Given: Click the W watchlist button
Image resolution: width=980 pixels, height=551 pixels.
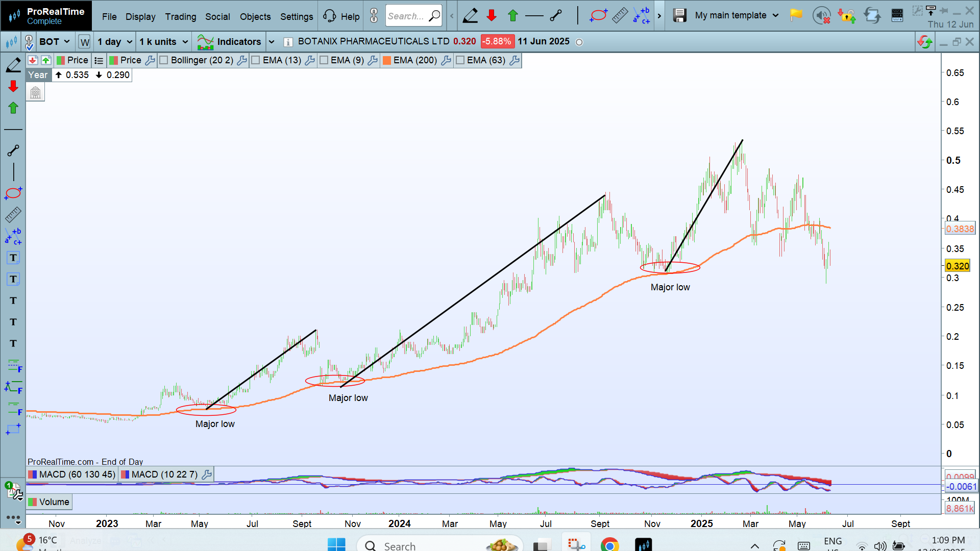Looking at the screenshot, I should [x=85, y=42].
